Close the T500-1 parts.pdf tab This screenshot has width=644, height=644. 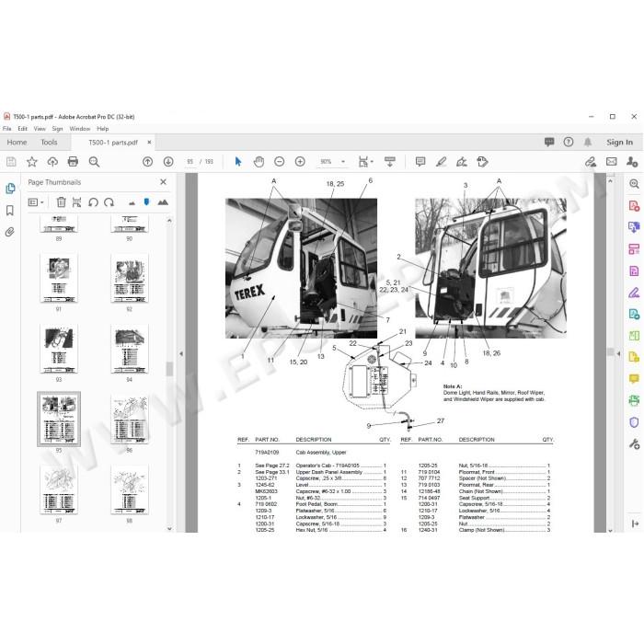(x=149, y=142)
